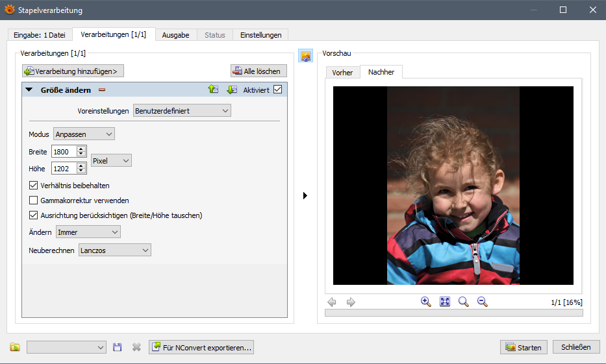Click into the Breite input field

[x=64, y=152]
